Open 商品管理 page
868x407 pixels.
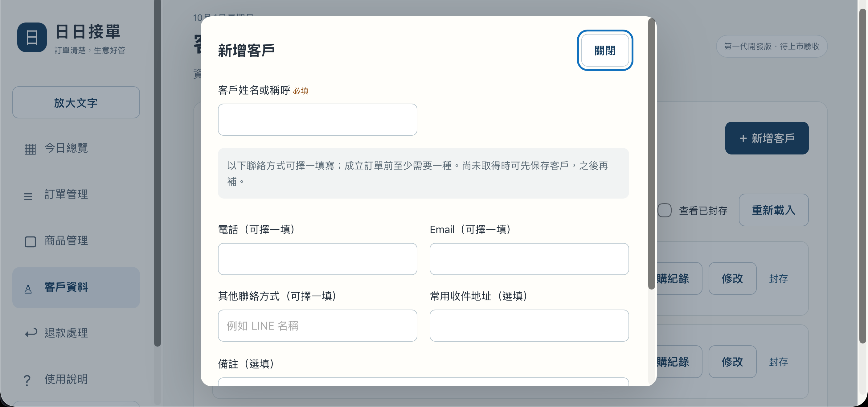tap(76, 240)
